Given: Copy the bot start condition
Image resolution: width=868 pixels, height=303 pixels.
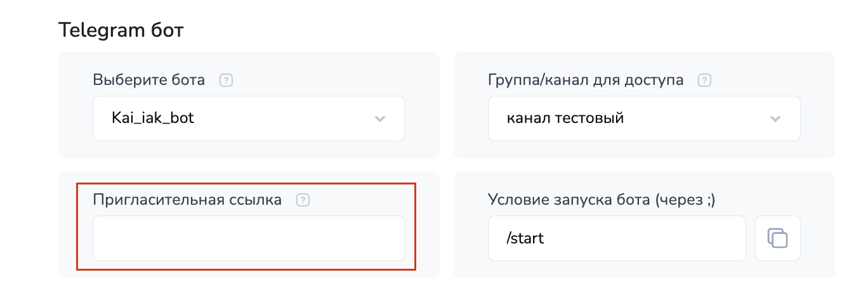Looking at the screenshot, I should 777,238.
